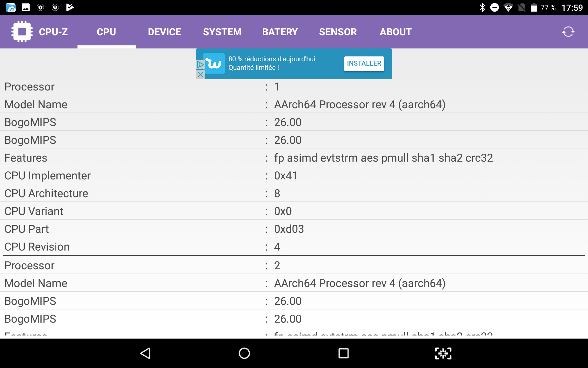Tap the CPU Part 0xd03 row
Image resolution: width=588 pixels, height=368 pixels.
click(x=294, y=229)
